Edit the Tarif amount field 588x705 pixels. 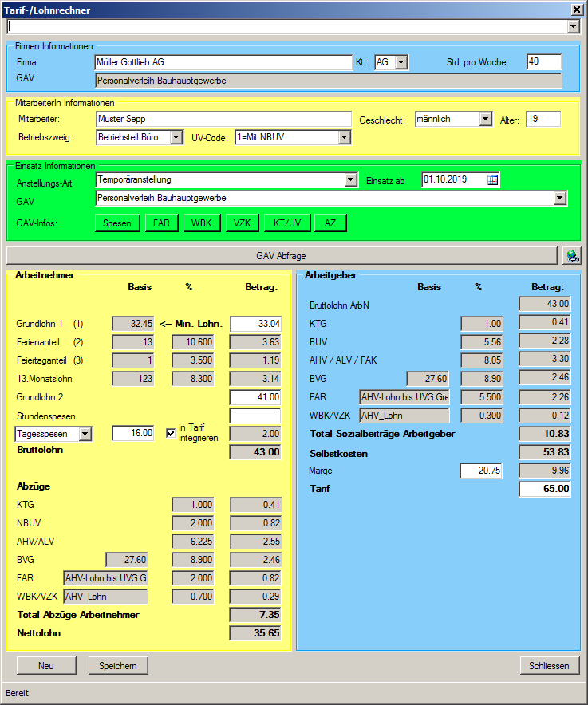(545, 489)
